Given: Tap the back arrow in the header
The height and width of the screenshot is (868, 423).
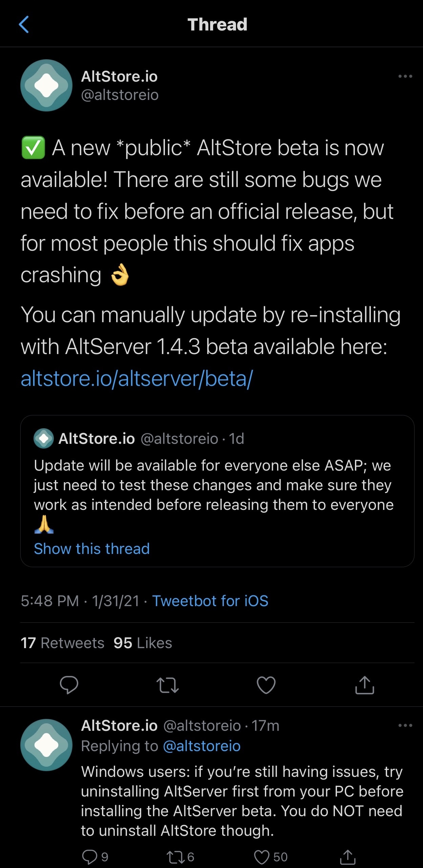Looking at the screenshot, I should pyautogui.click(x=24, y=24).
